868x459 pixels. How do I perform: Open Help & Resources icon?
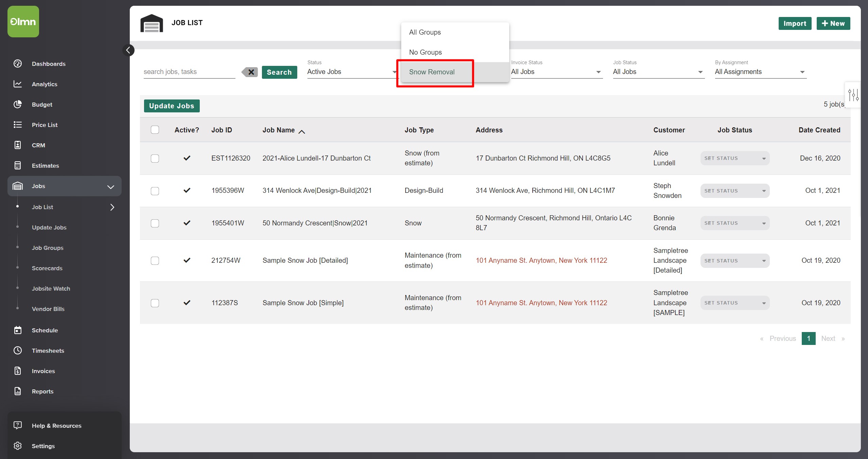[x=18, y=425]
